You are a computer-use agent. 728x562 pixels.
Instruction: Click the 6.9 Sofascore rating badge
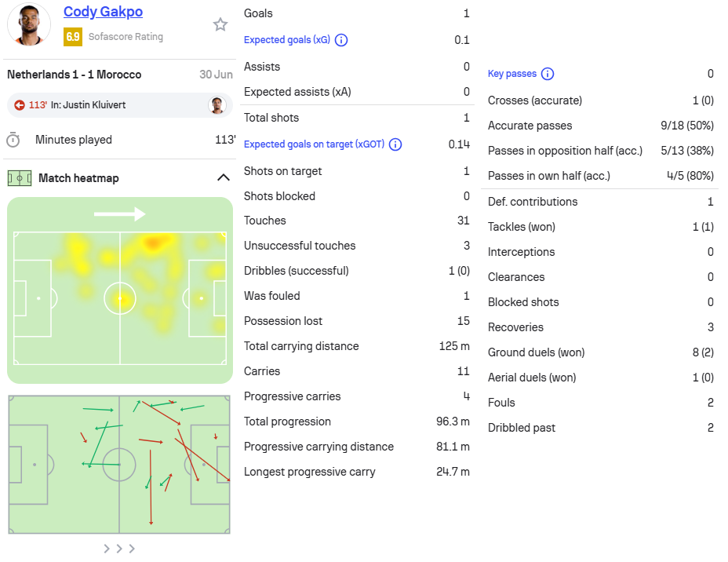(x=73, y=37)
